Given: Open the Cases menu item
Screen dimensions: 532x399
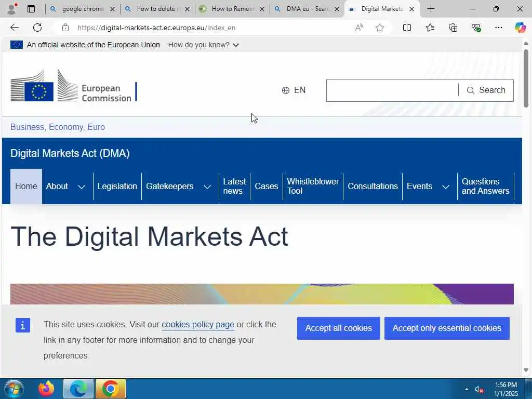Looking at the screenshot, I should (x=267, y=187).
